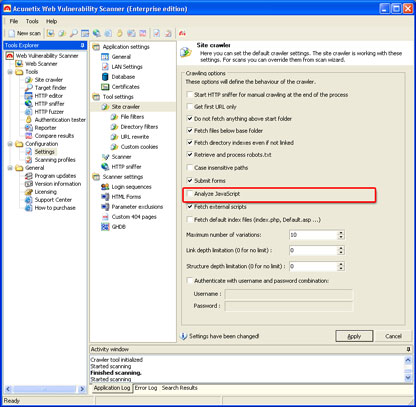Collapse the Tools folder in Tools Explorer
416x407 pixels.
pyautogui.click(x=10, y=72)
